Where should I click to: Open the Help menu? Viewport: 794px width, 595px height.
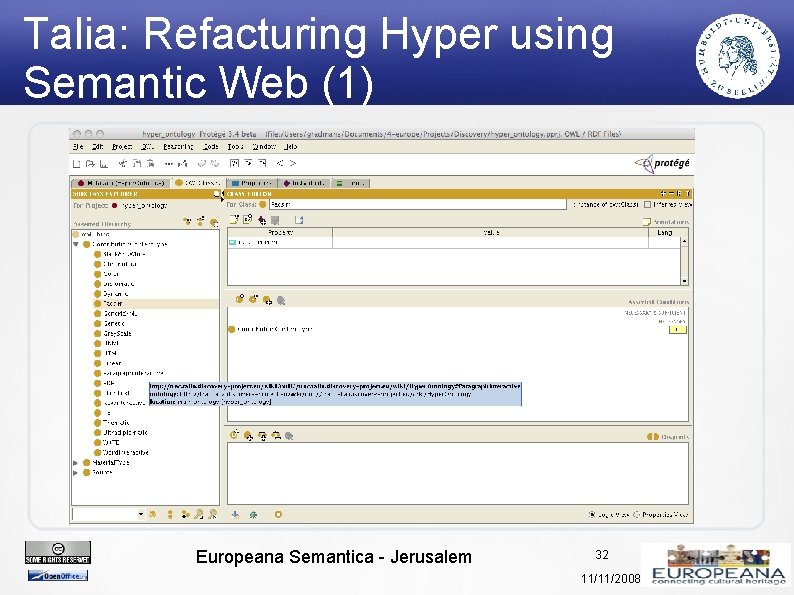coord(291,147)
